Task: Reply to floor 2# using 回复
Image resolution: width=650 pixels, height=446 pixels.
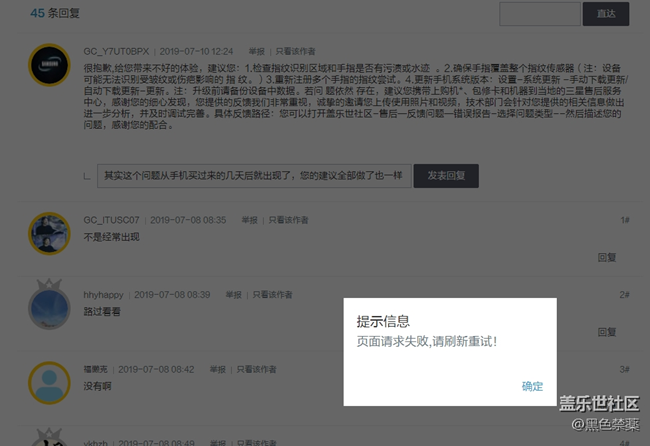Action: [x=607, y=332]
